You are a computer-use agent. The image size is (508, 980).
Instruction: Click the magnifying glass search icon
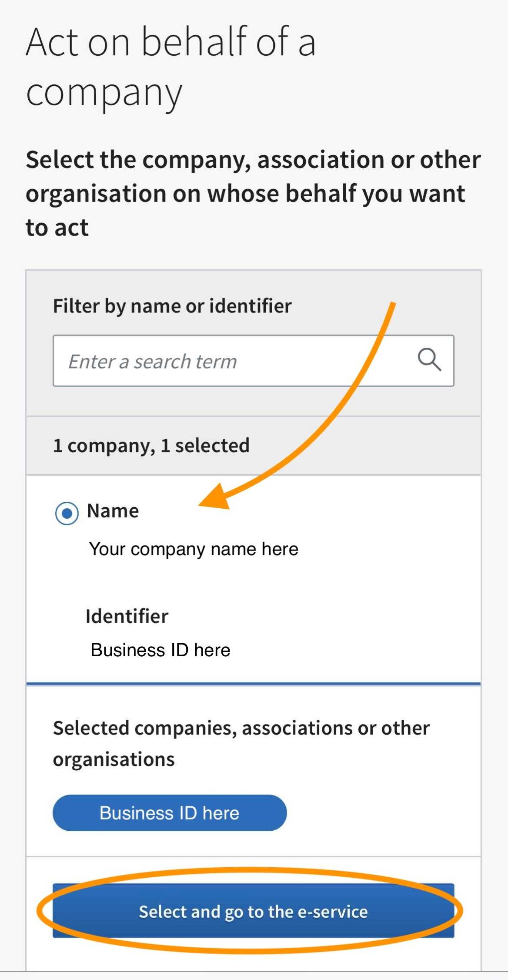pos(429,360)
